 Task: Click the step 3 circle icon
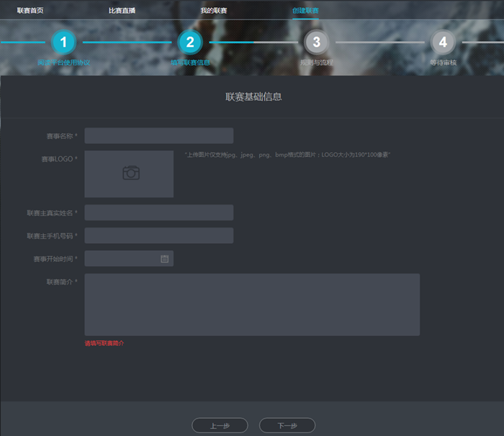(x=316, y=43)
